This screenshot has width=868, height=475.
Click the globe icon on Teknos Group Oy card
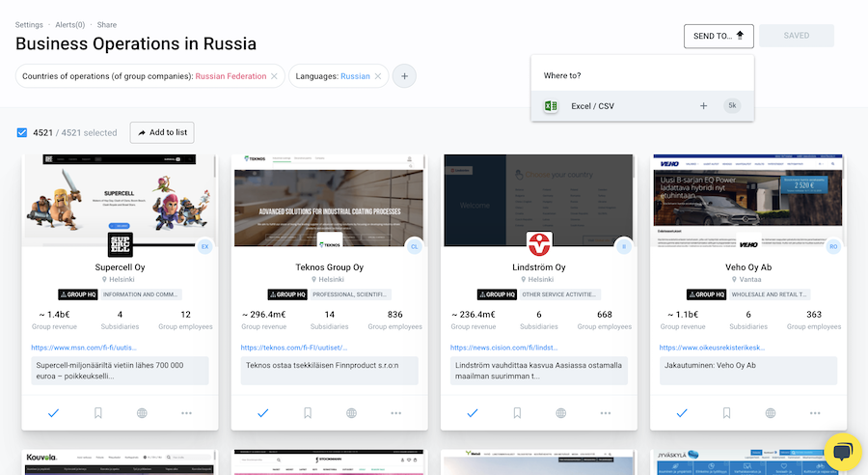pos(352,413)
